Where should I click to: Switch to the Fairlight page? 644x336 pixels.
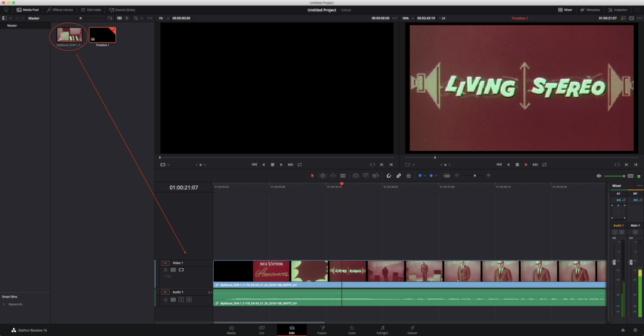(382, 330)
